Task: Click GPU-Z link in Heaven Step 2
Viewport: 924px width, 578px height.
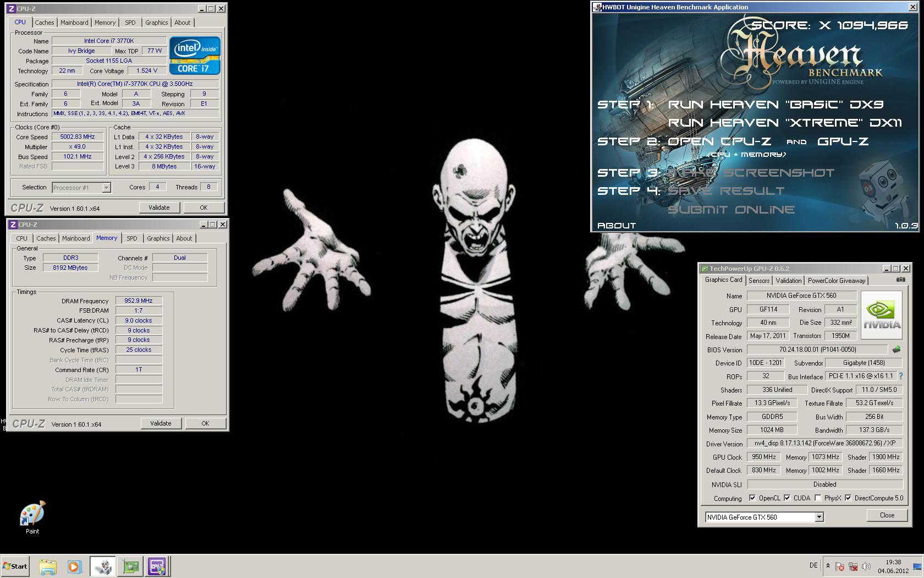Action: pos(843,141)
